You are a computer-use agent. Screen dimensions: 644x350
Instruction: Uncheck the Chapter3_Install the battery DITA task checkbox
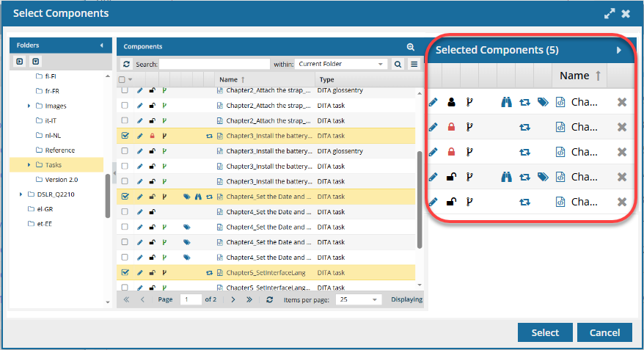point(124,136)
